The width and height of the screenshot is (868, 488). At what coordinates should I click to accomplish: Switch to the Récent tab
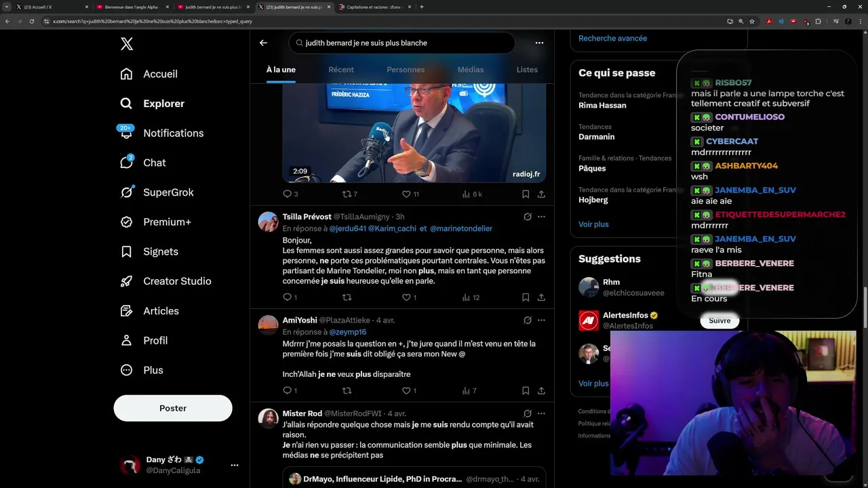click(x=341, y=70)
